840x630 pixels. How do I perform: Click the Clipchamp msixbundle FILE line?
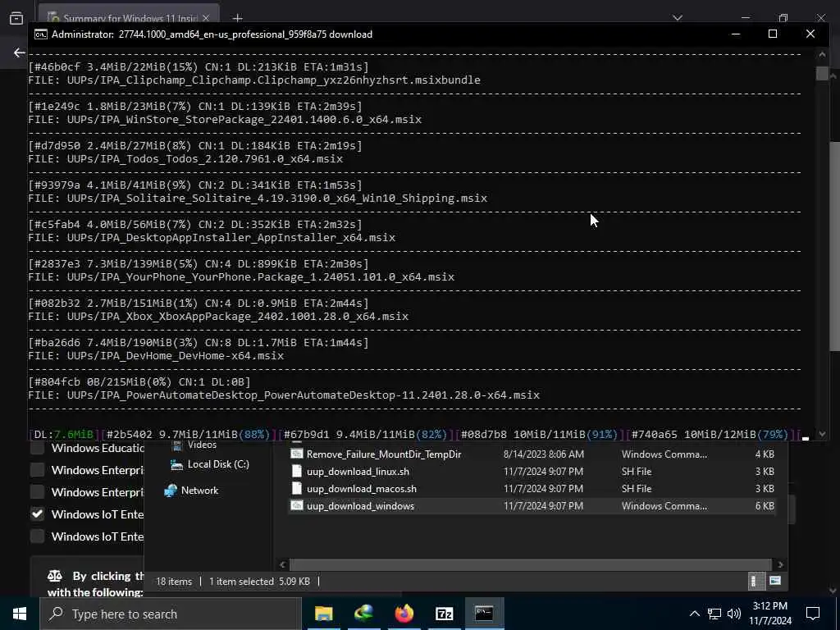254,80
